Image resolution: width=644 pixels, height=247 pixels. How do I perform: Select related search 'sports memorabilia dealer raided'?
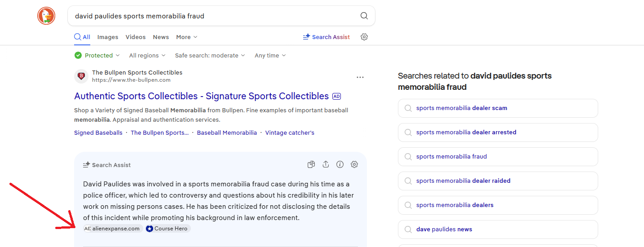pyautogui.click(x=498, y=181)
